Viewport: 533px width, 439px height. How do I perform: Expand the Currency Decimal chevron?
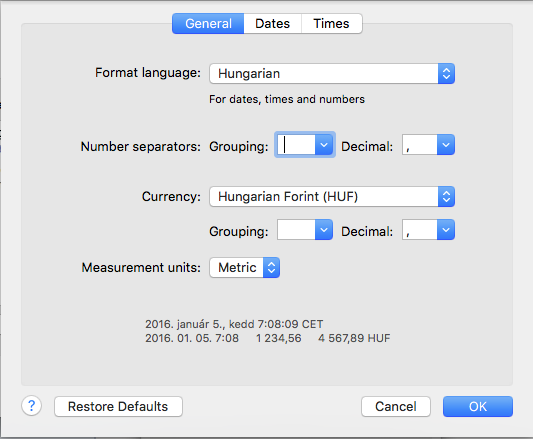tap(446, 230)
